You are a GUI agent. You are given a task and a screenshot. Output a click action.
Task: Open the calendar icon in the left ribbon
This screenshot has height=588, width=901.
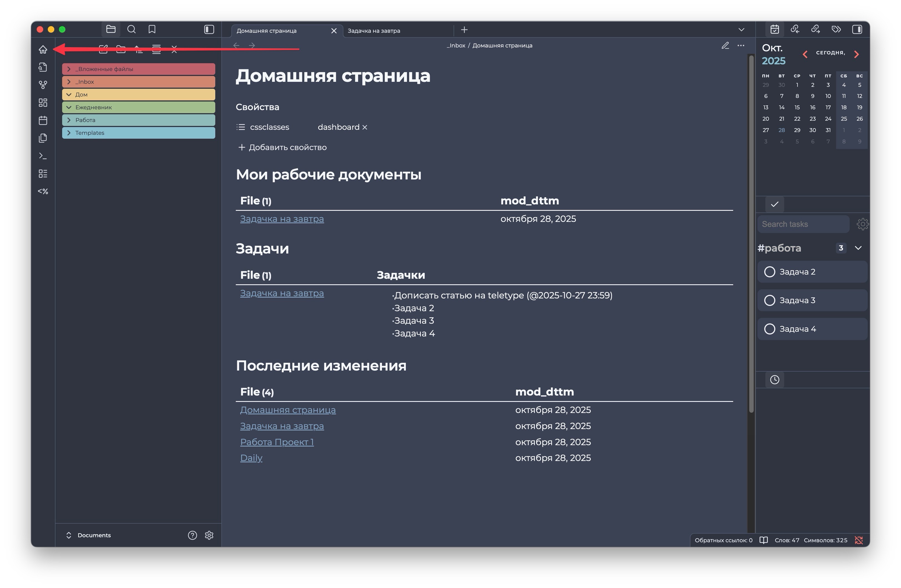[x=43, y=120]
